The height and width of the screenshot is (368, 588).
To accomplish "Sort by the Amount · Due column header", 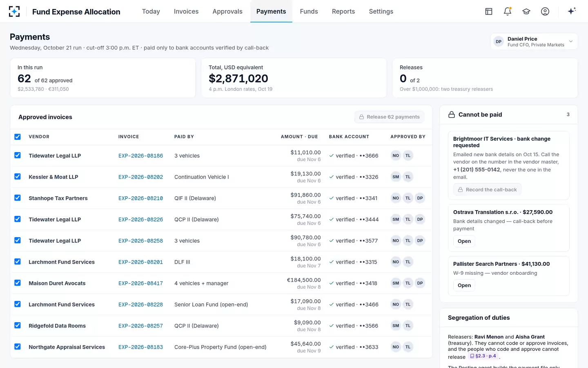I will pos(299,137).
